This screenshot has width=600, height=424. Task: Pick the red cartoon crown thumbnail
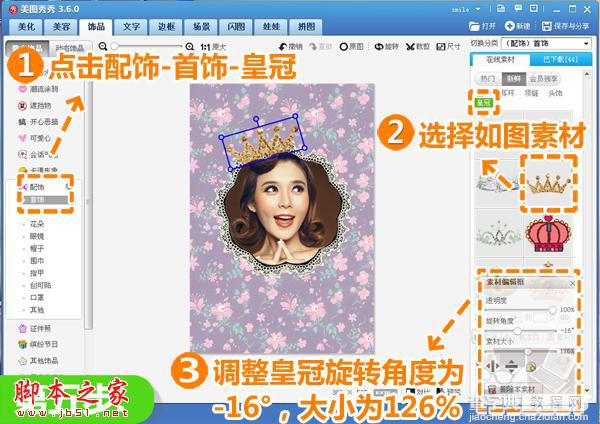tap(548, 233)
